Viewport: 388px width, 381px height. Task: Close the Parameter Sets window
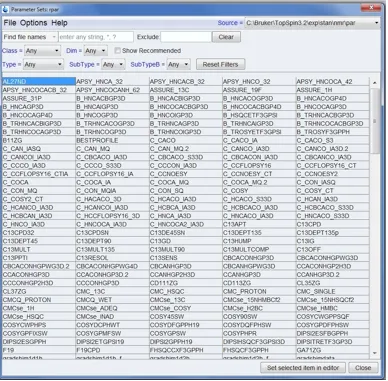[x=370, y=7]
